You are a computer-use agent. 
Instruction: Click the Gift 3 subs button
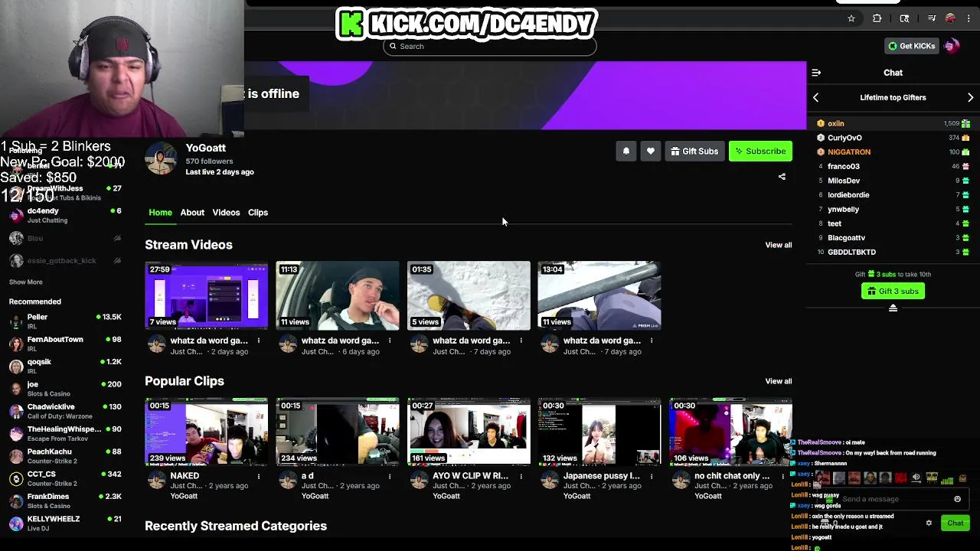(x=893, y=291)
